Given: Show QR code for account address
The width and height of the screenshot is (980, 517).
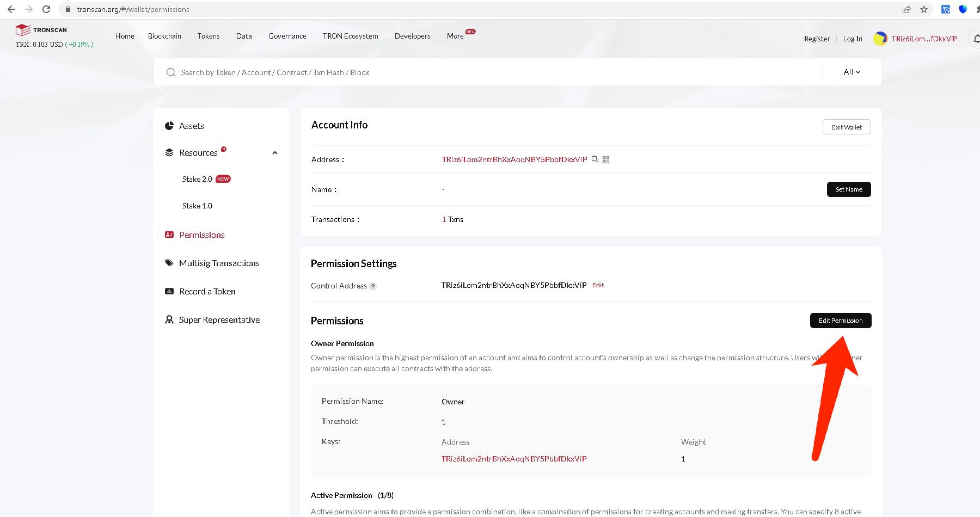Looking at the screenshot, I should [606, 159].
